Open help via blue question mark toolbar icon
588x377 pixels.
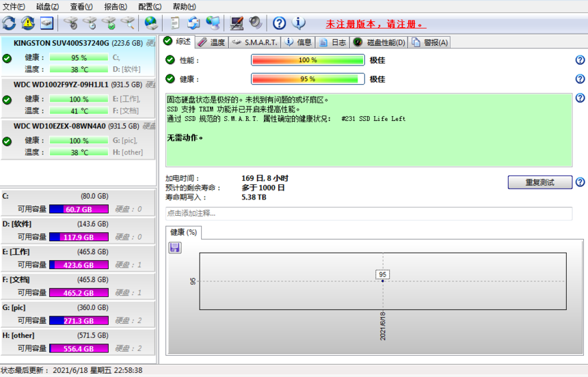click(279, 23)
